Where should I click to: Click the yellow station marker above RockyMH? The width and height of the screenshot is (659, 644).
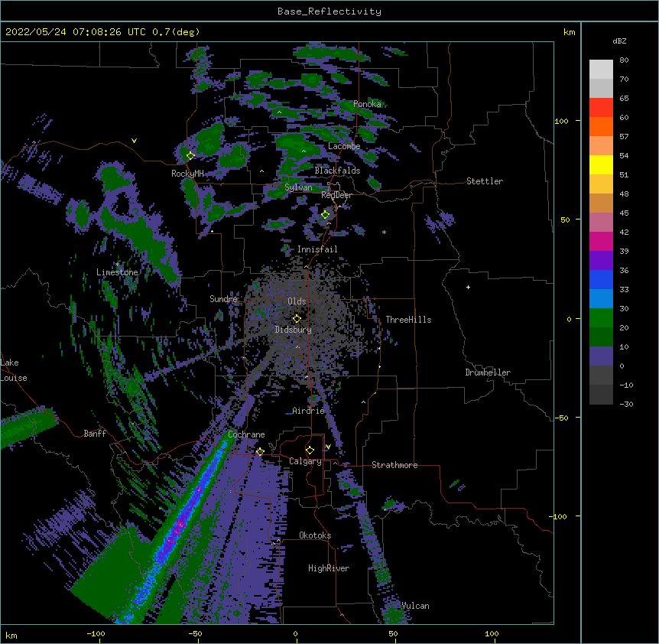point(190,155)
